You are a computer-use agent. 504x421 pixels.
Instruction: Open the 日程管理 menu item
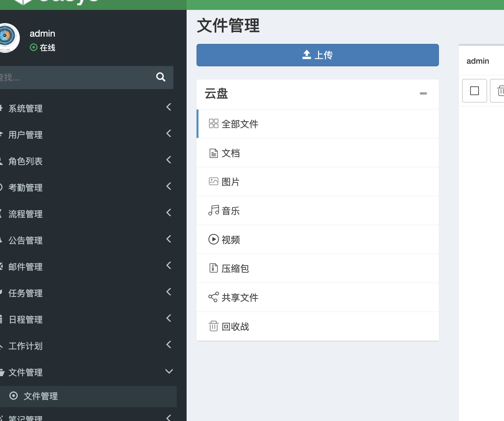click(25, 320)
